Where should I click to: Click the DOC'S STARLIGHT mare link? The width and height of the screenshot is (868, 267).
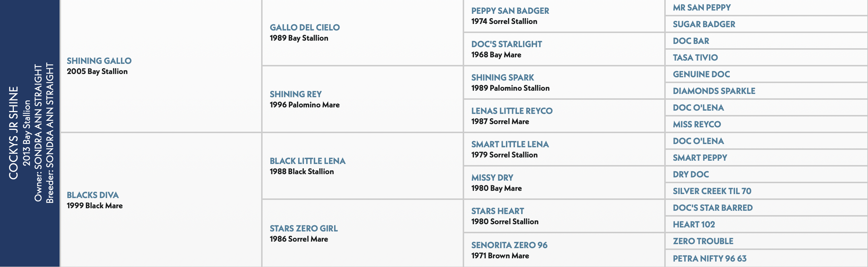(x=507, y=44)
